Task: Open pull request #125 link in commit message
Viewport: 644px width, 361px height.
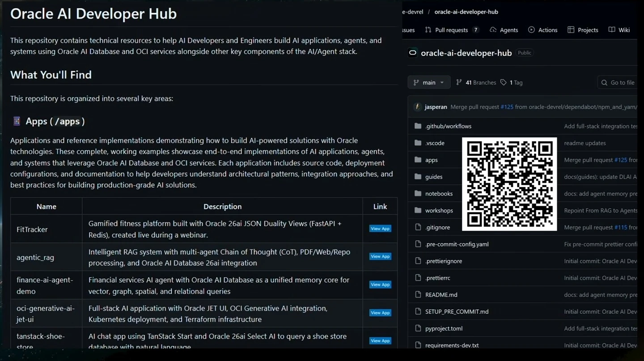Action: (x=507, y=107)
